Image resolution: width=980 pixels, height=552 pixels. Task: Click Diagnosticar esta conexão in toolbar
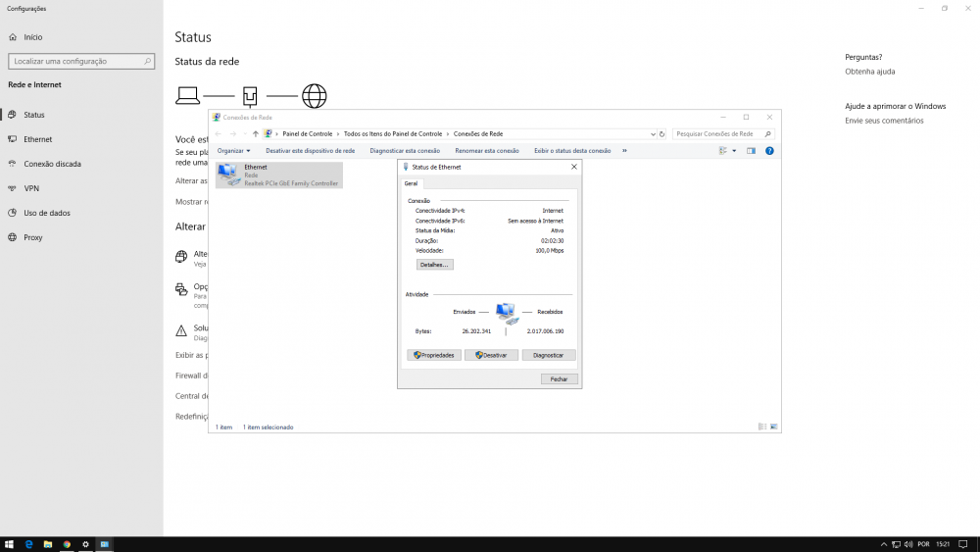405,151
